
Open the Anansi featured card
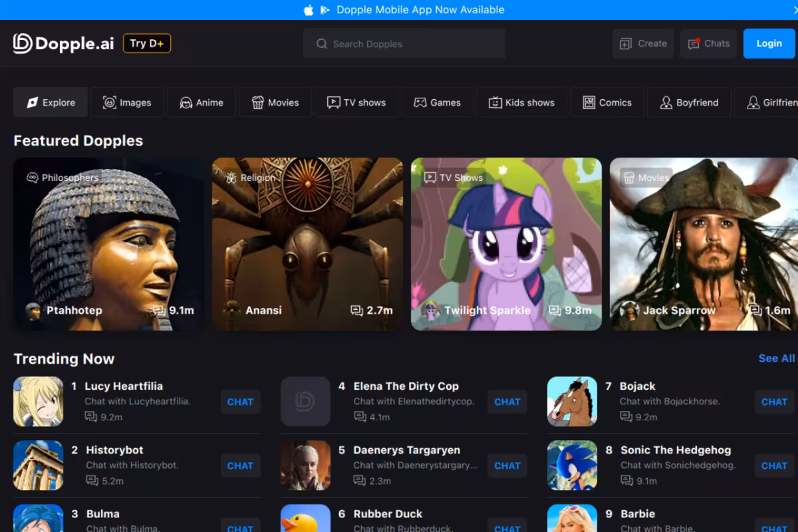307,244
